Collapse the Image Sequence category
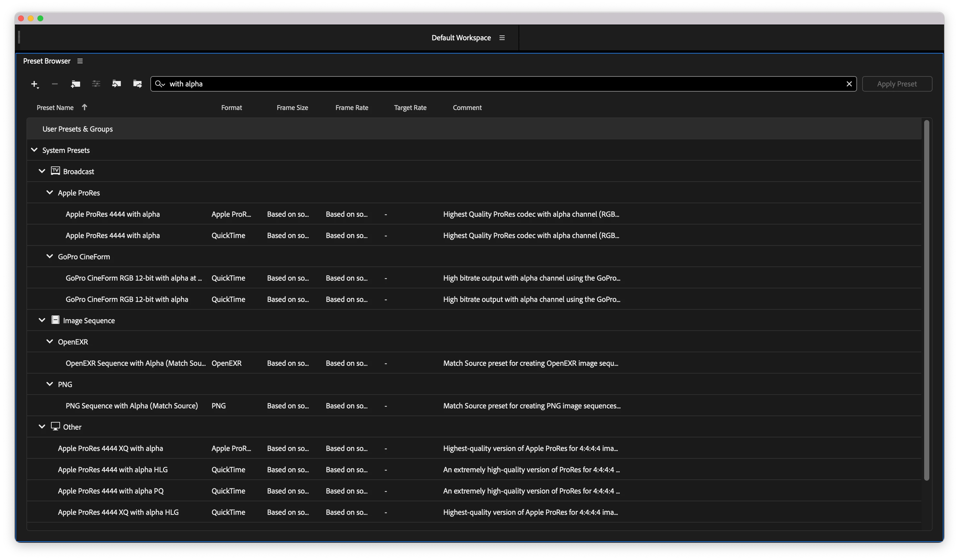 coord(42,321)
